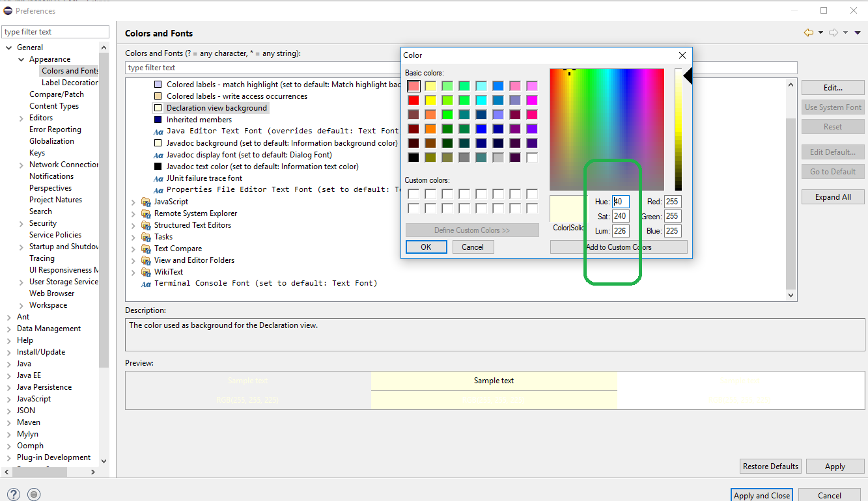Click the Restore Defaults button
The width and height of the screenshot is (868, 501).
(770, 467)
